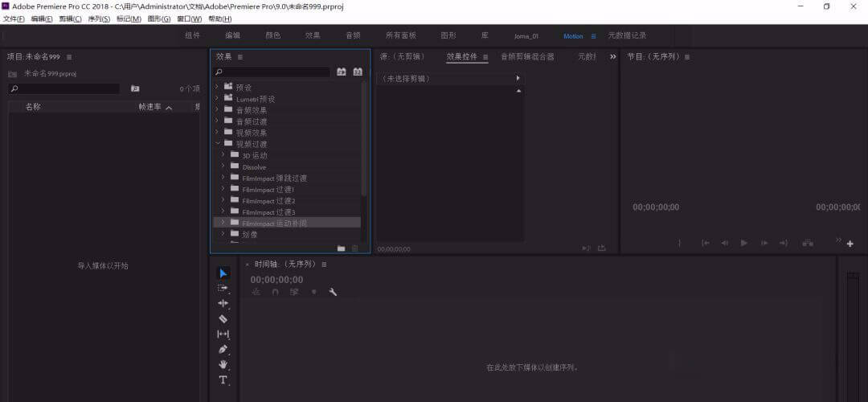The image size is (868, 402).
Task: Switch to 源:(无剪辑) tab
Action: tap(403, 56)
